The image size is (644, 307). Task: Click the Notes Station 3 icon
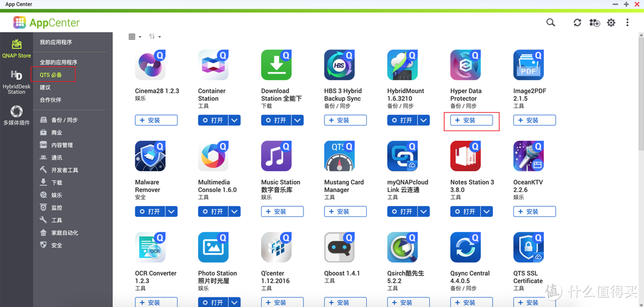465,156
